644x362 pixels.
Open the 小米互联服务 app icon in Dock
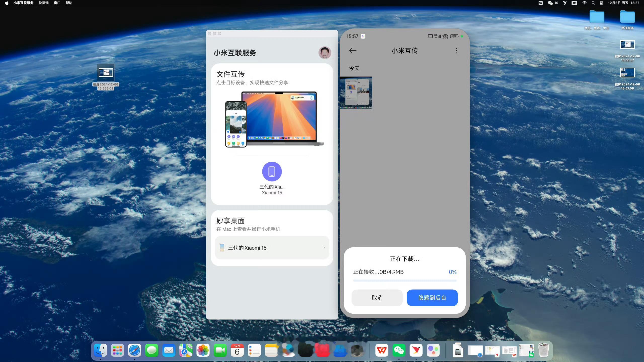pos(433,350)
